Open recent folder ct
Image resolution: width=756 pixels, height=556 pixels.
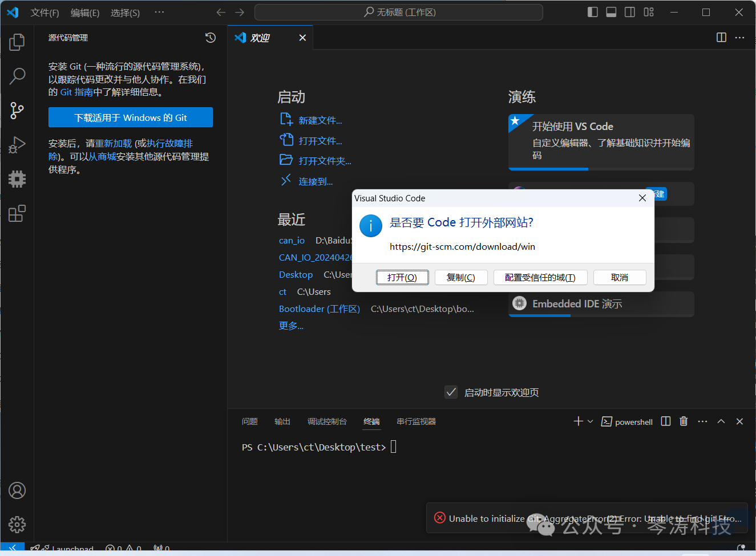(x=282, y=291)
